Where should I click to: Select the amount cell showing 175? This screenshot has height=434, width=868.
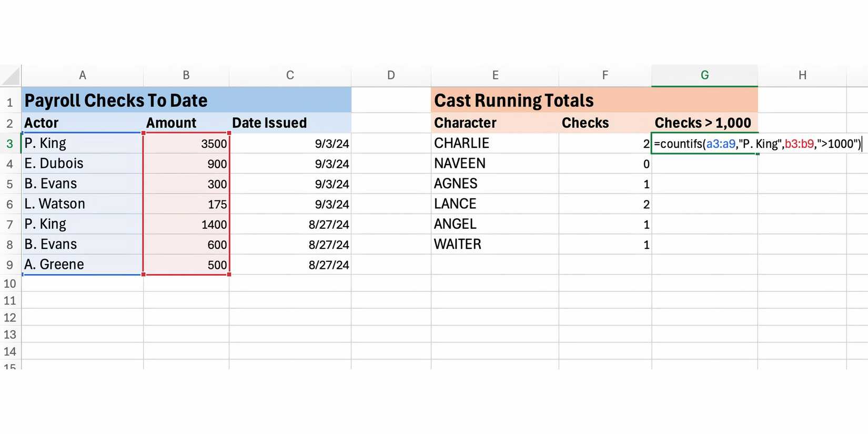[186, 204]
